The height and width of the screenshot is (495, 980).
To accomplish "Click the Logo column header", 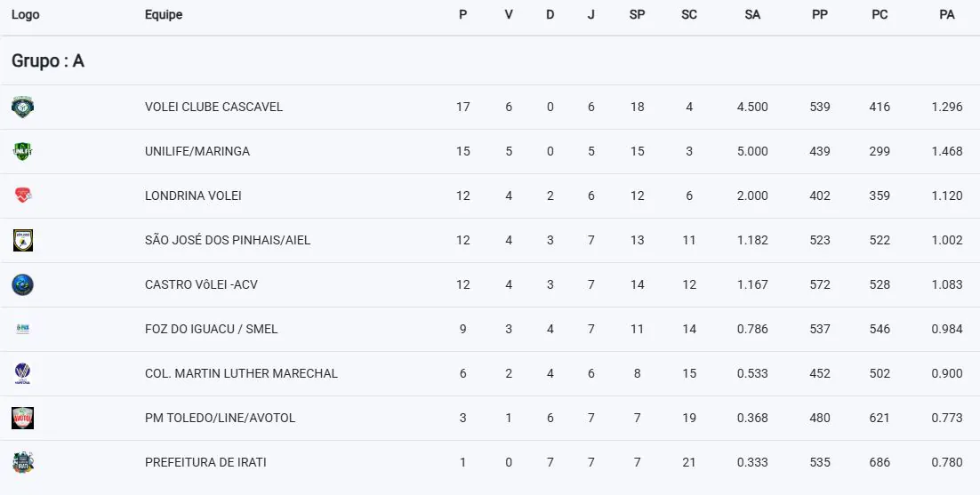I will click(25, 15).
